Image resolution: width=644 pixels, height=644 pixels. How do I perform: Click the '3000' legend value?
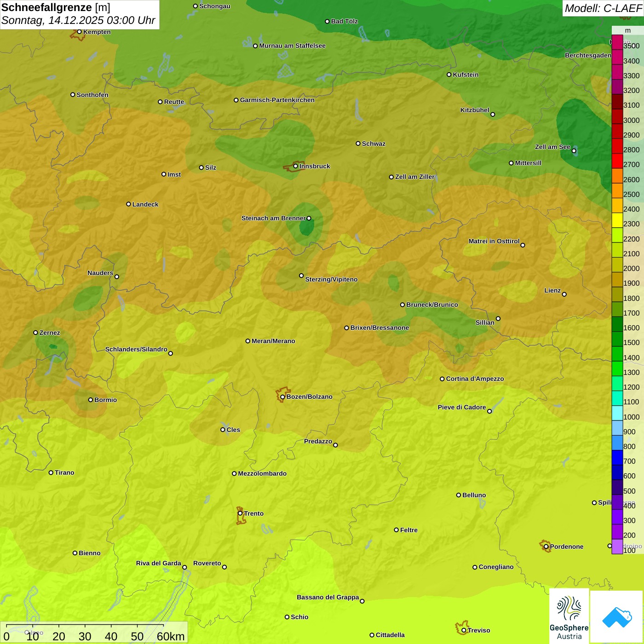(x=632, y=121)
